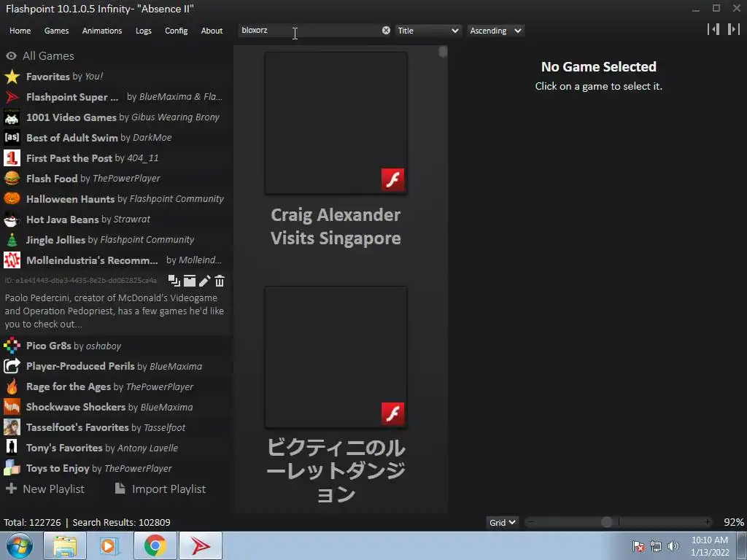Click the playlist ID text
This screenshot has width=747, height=560.
click(80, 281)
